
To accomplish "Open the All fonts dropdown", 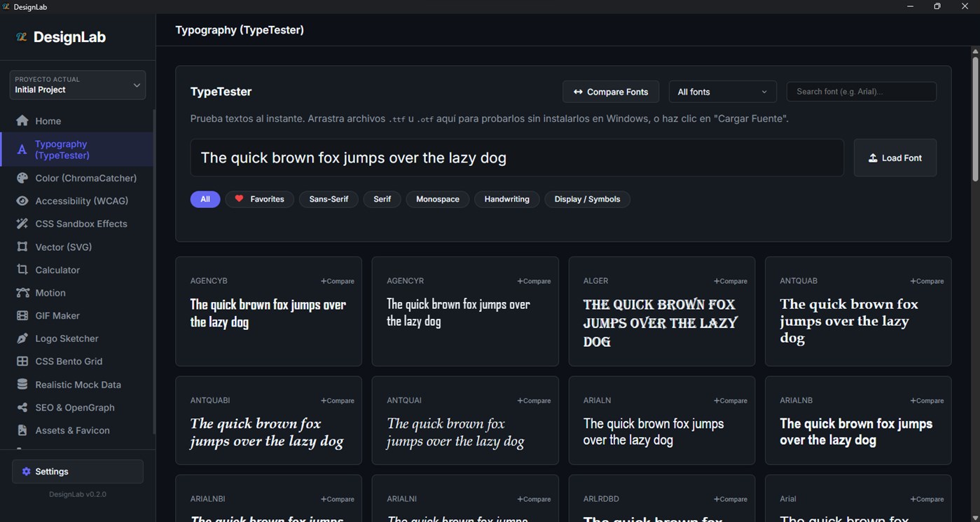I will 722,92.
